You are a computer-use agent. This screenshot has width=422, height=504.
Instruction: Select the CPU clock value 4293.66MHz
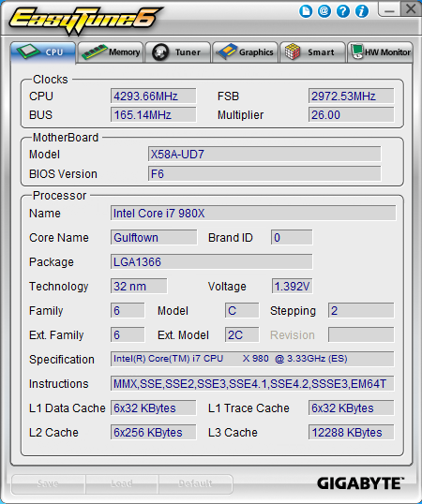(x=154, y=96)
